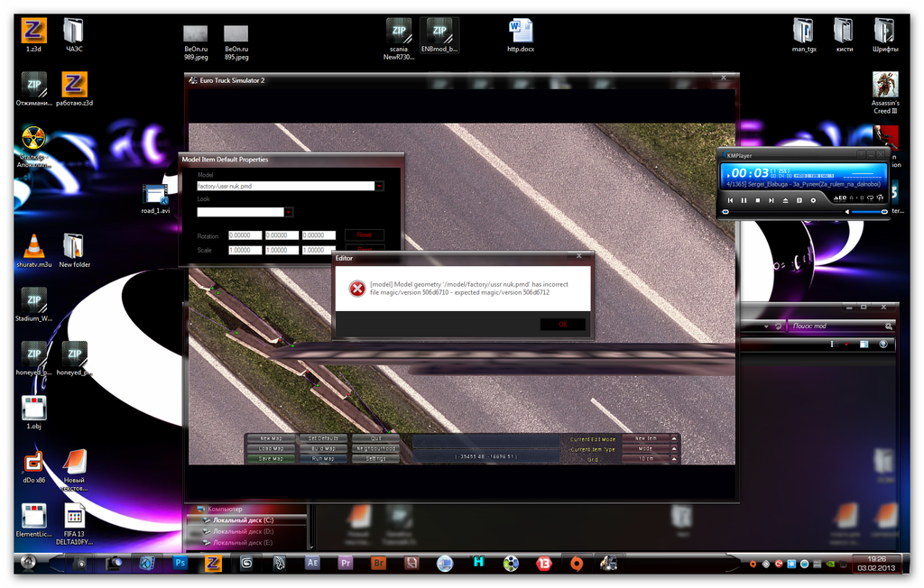Pause playback in KMPlayer
The height and width of the screenshot is (588, 924).
(x=744, y=200)
